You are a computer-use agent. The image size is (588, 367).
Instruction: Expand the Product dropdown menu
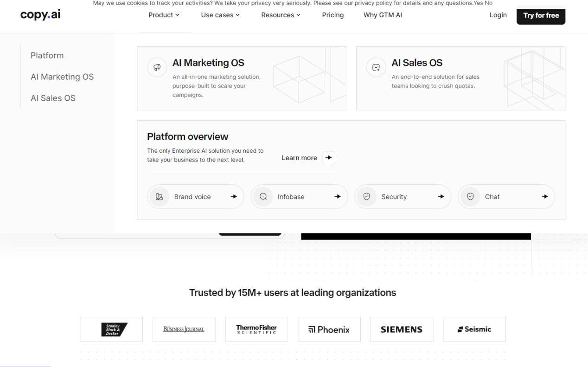(164, 15)
